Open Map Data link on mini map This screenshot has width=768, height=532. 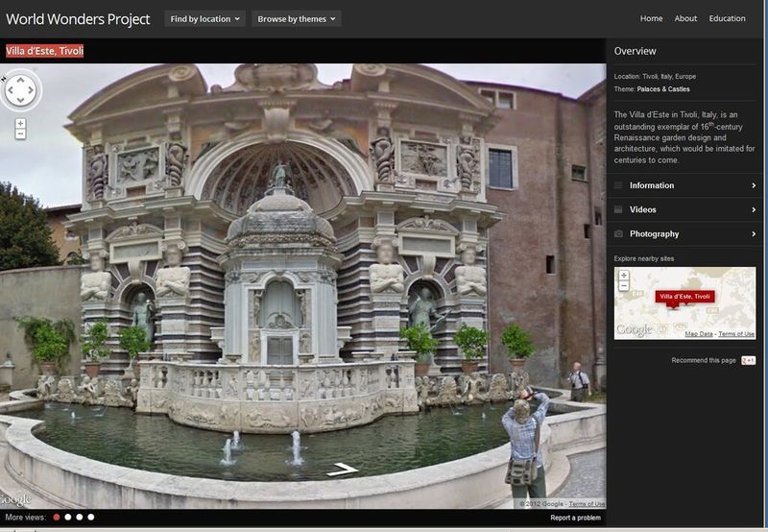click(699, 333)
